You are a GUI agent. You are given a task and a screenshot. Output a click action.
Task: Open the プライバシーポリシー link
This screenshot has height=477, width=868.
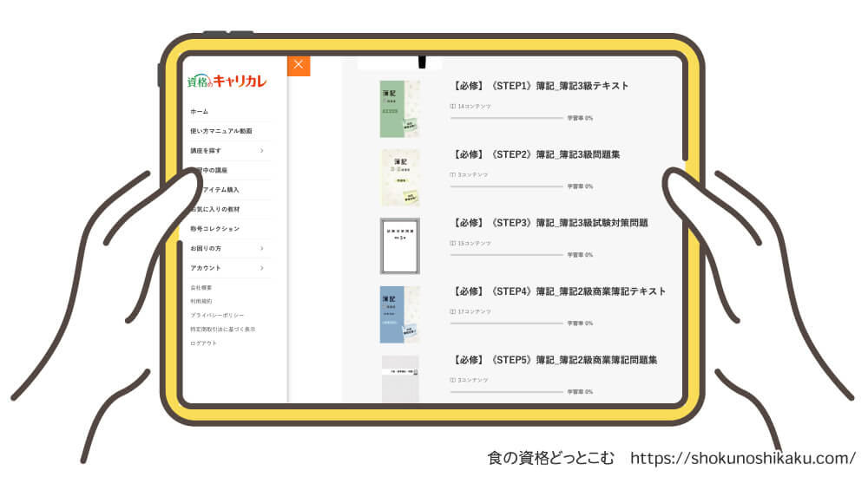[x=217, y=316]
